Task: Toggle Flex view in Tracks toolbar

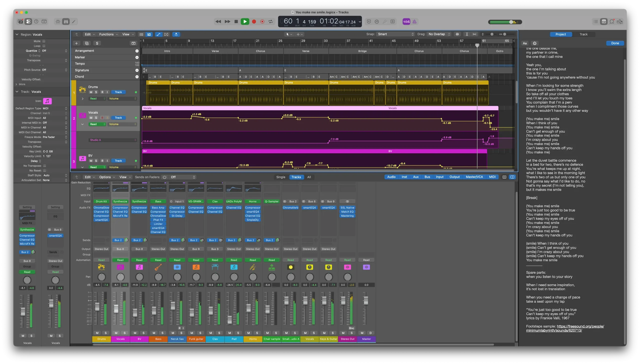Action: [166, 34]
